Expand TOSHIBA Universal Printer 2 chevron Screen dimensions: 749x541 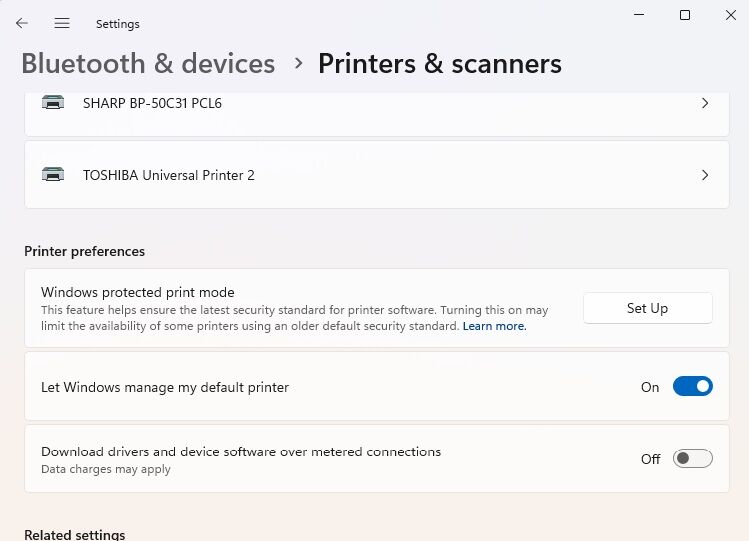coord(705,175)
